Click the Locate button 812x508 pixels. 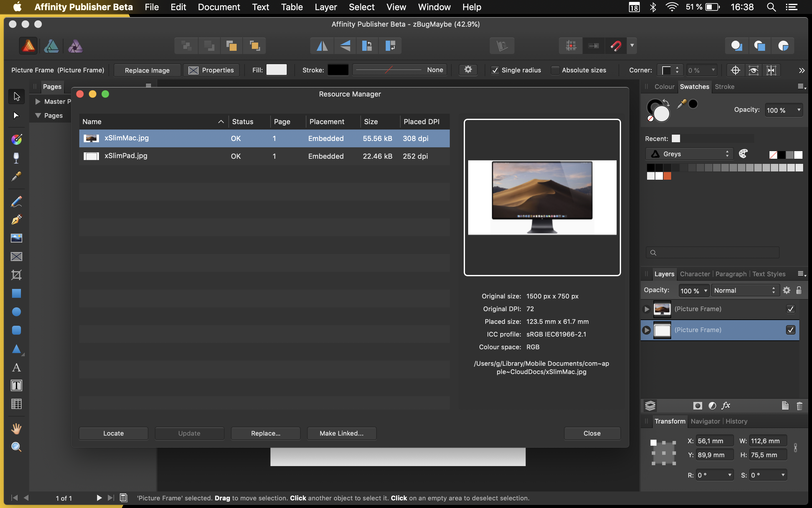pyautogui.click(x=114, y=433)
